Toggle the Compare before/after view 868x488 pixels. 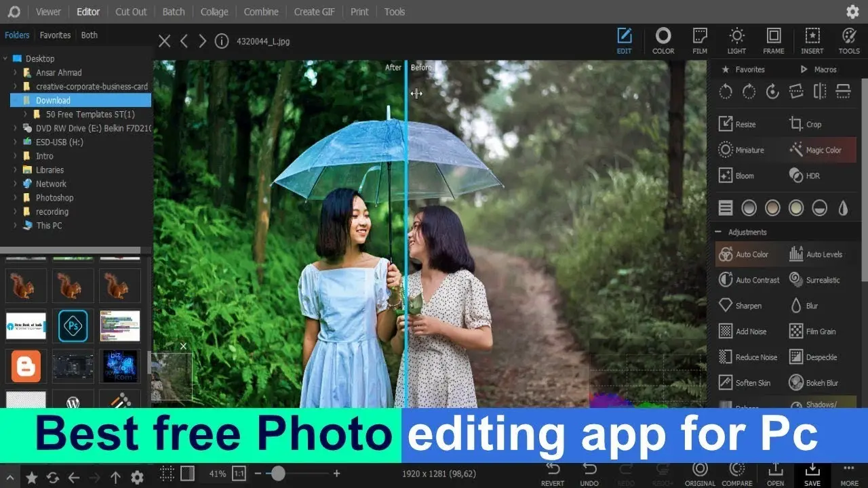[x=737, y=473]
